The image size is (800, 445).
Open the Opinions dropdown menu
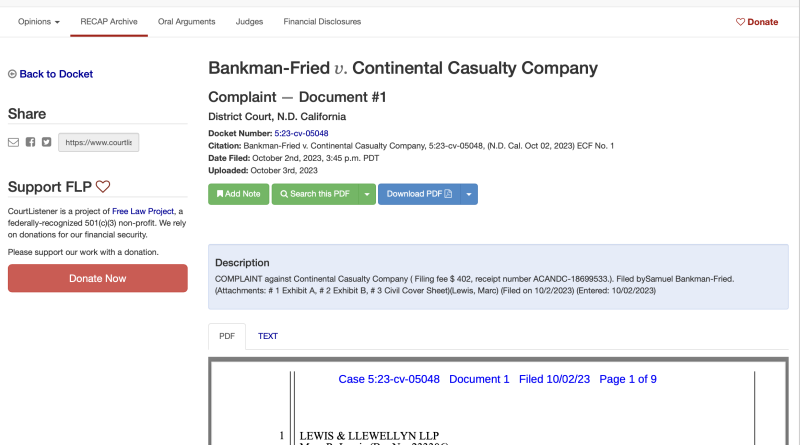tap(39, 22)
